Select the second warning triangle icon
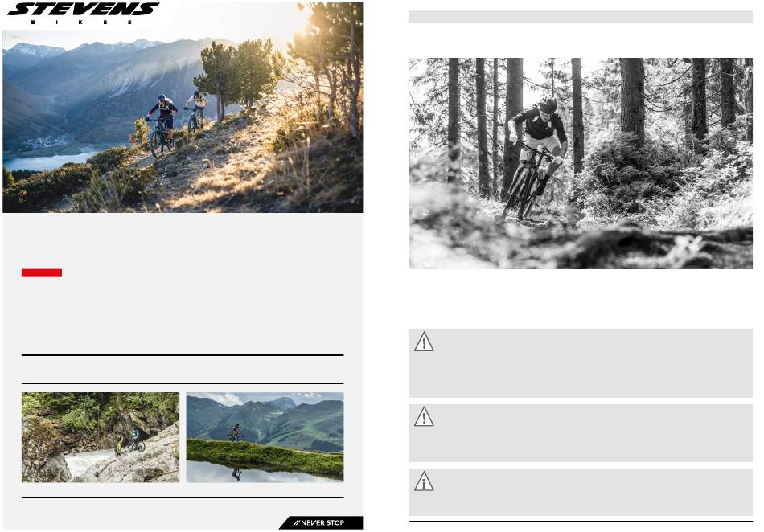 [424, 416]
